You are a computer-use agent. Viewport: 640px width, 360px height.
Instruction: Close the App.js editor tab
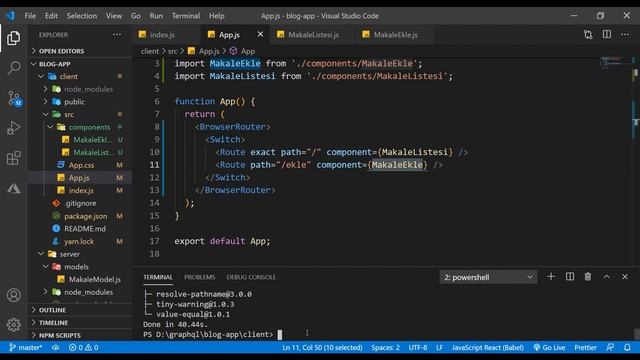(x=260, y=34)
